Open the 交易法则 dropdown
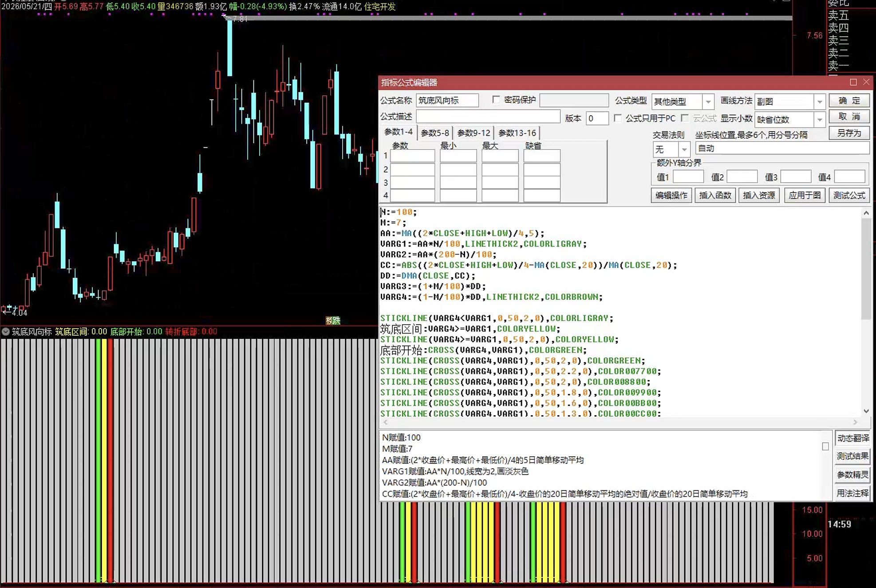The image size is (876, 588). 684,149
